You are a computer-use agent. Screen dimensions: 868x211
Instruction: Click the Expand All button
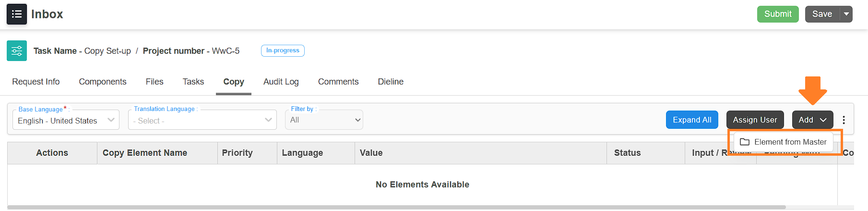click(x=692, y=120)
